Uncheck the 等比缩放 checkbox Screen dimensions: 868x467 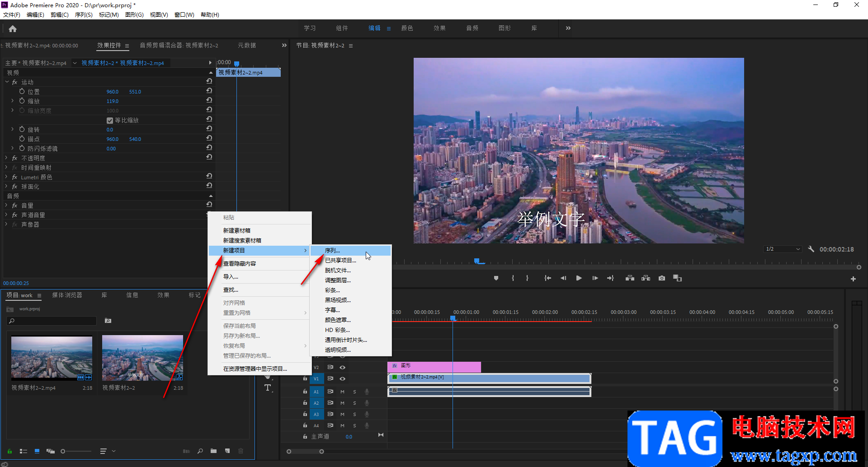click(110, 121)
